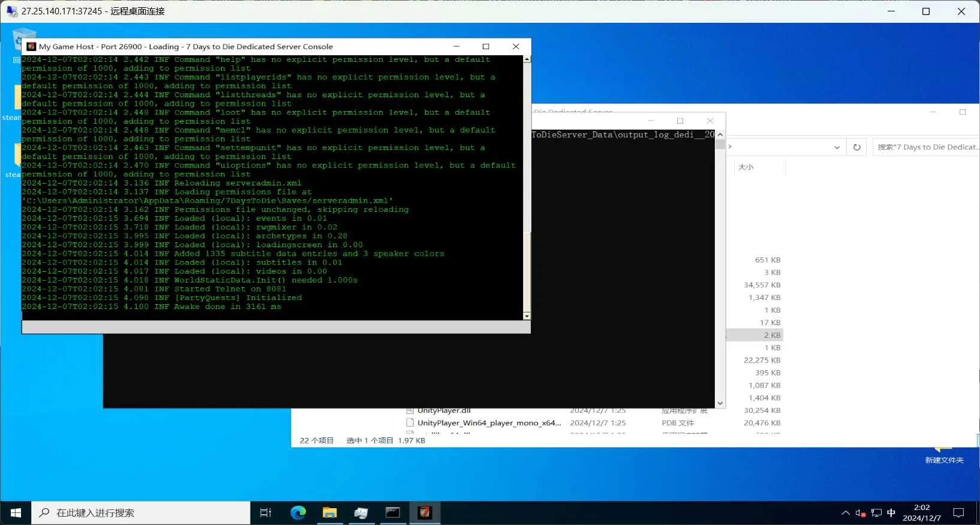Sort by the 大小 column header
The image size is (980, 525).
point(746,167)
